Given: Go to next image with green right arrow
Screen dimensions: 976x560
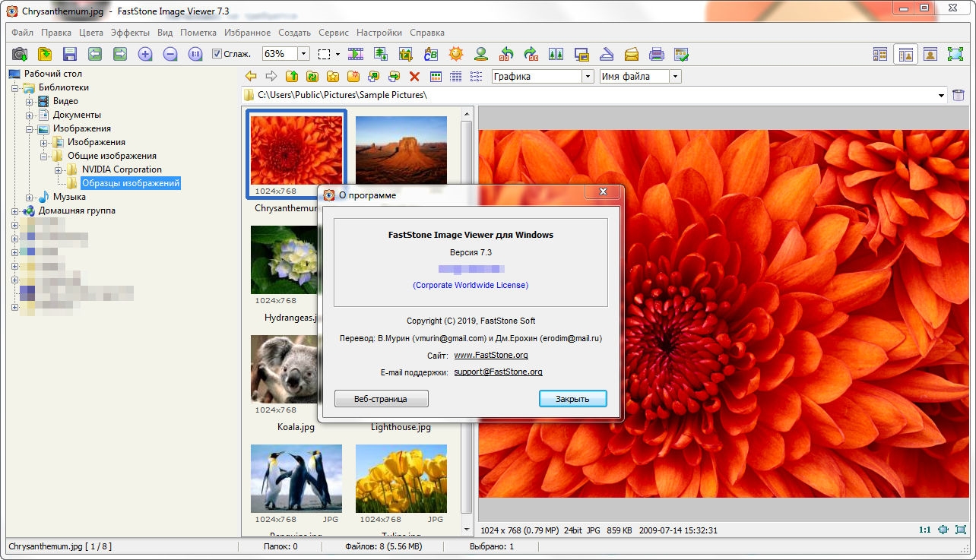Looking at the screenshot, I should (120, 54).
